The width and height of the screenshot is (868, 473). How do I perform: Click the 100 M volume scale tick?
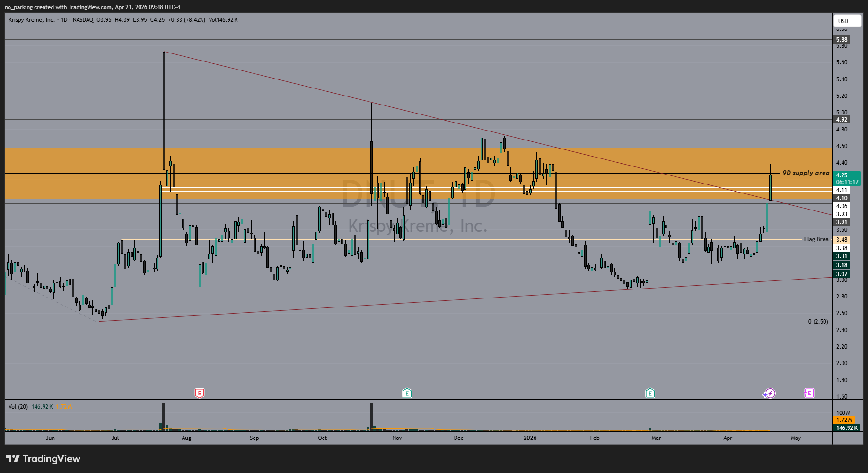(843, 413)
